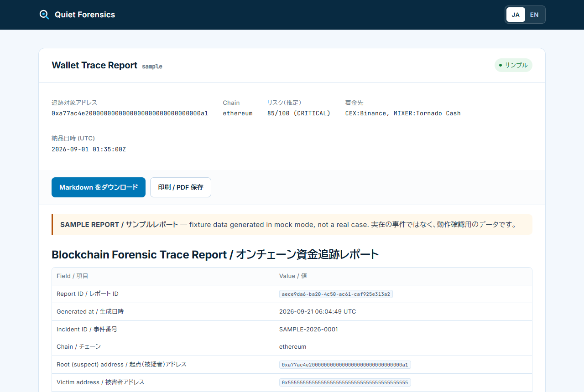This screenshot has height=392, width=584.
Task: Click the Generated at value 2026-09-21 06:04:49 UTC
Action: 318,312
